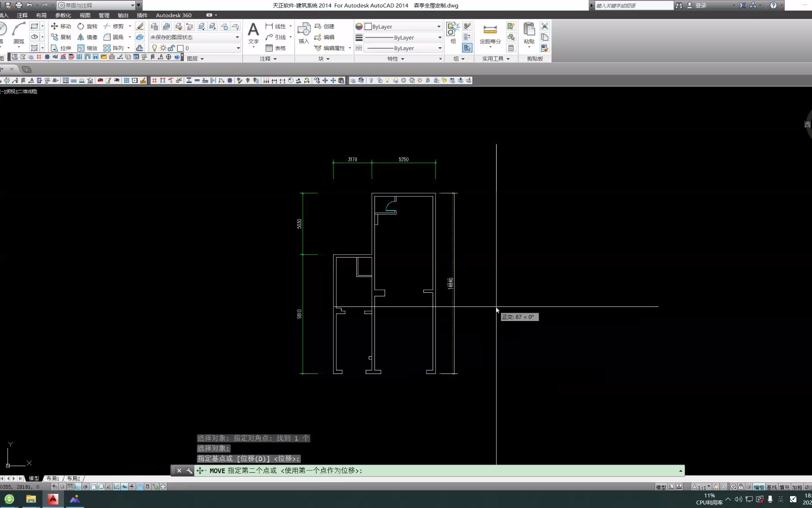This screenshot has height=508, width=812.
Task: Choose the 拉伸 (Stretch) tool
Action: click(x=61, y=48)
